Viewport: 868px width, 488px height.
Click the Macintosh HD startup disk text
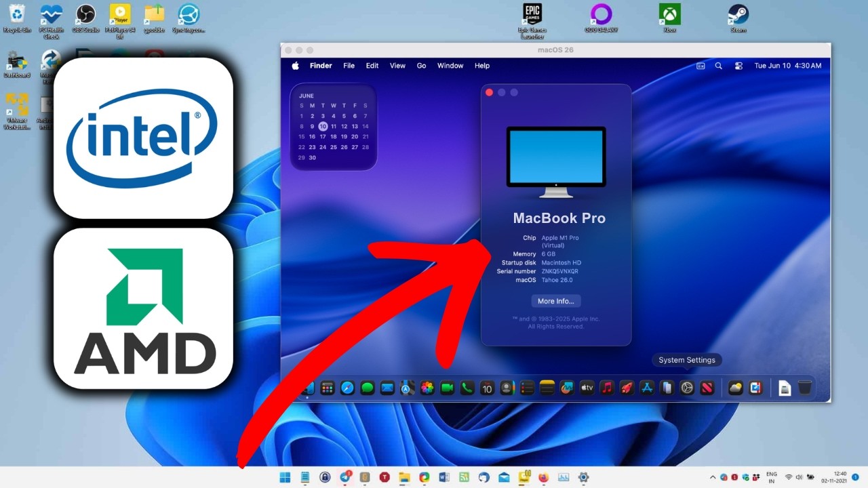(x=561, y=262)
